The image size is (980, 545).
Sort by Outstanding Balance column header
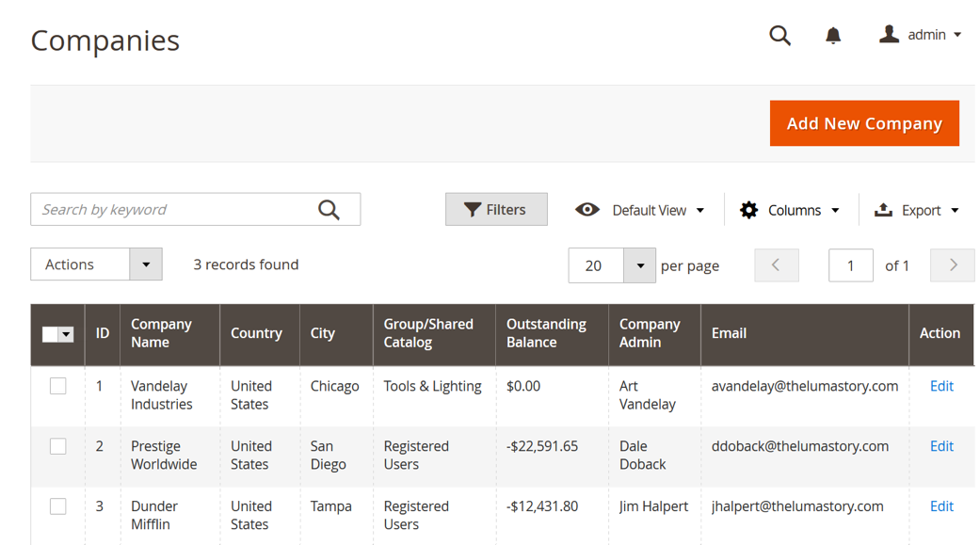coord(546,333)
